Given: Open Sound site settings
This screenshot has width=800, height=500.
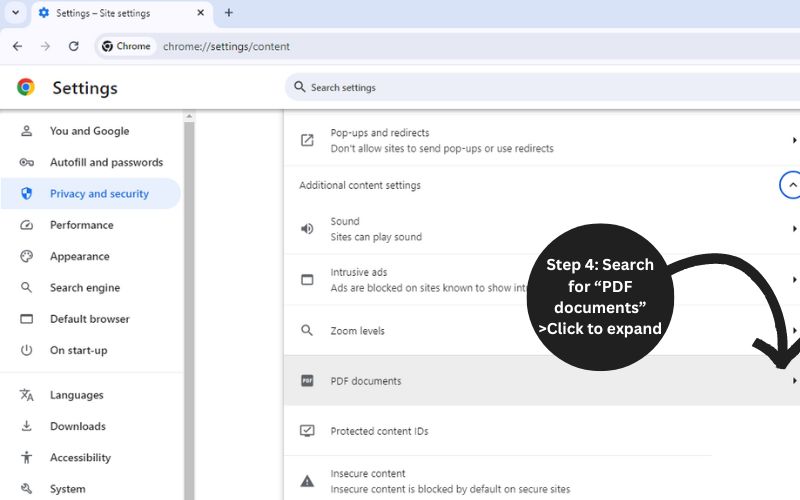Looking at the screenshot, I should point(542,229).
